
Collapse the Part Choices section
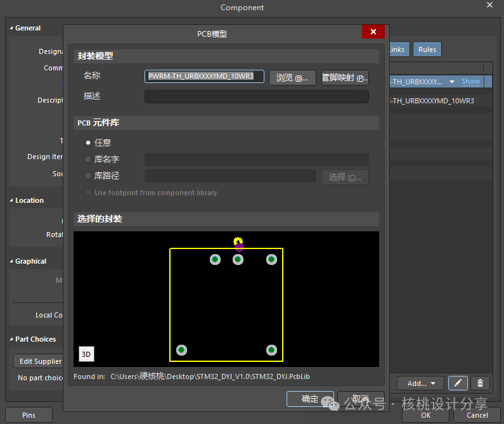[x=11, y=339]
